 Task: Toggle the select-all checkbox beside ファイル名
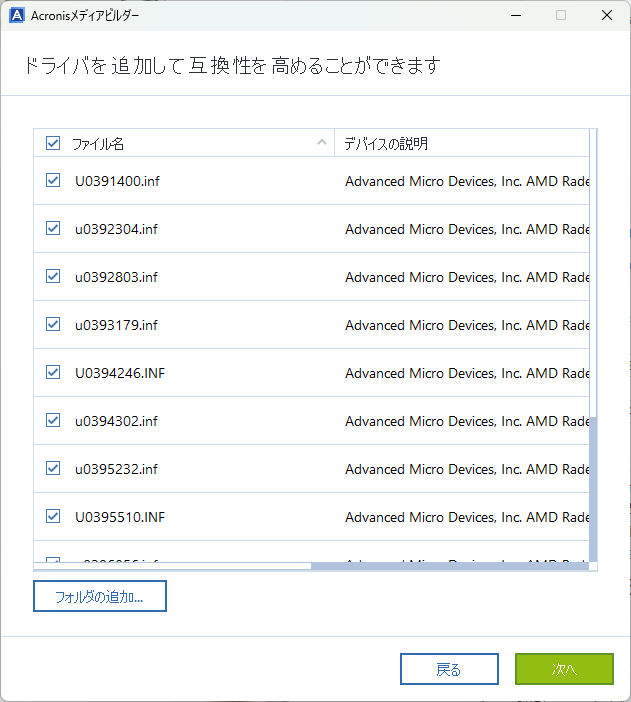(x=53, y=143)
